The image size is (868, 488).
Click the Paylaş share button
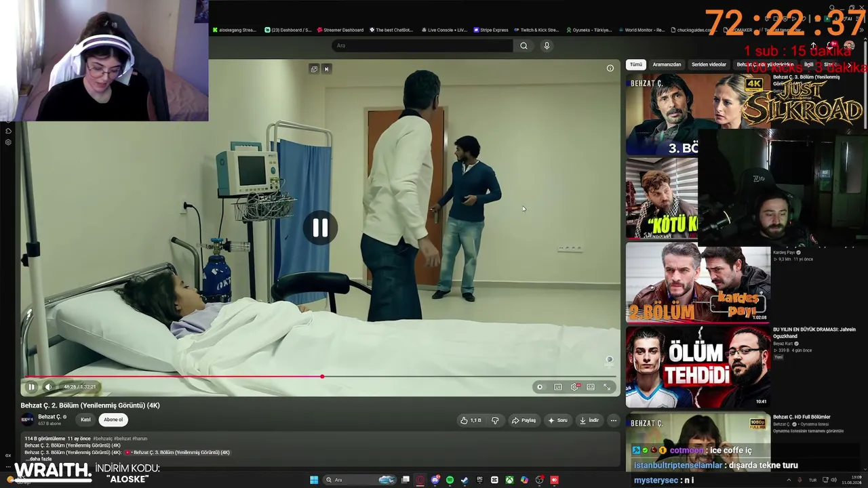tap(524, 420)
